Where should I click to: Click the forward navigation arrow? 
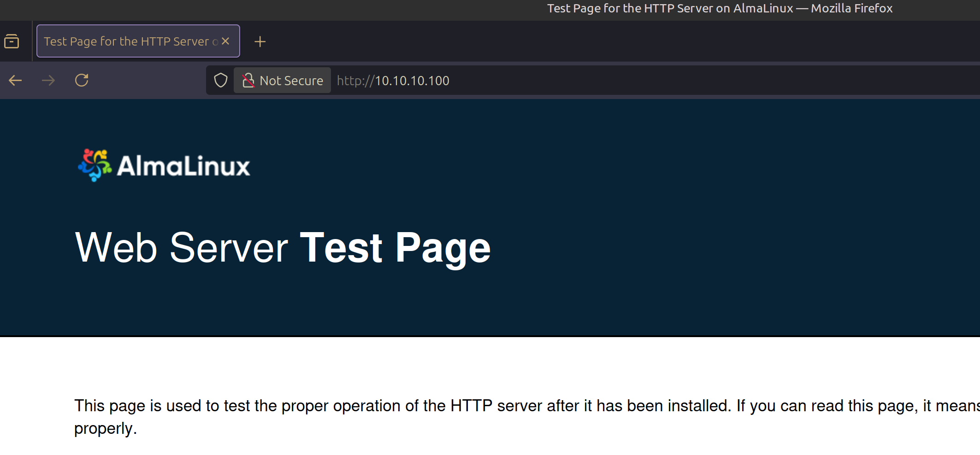(x=48, y=81)
